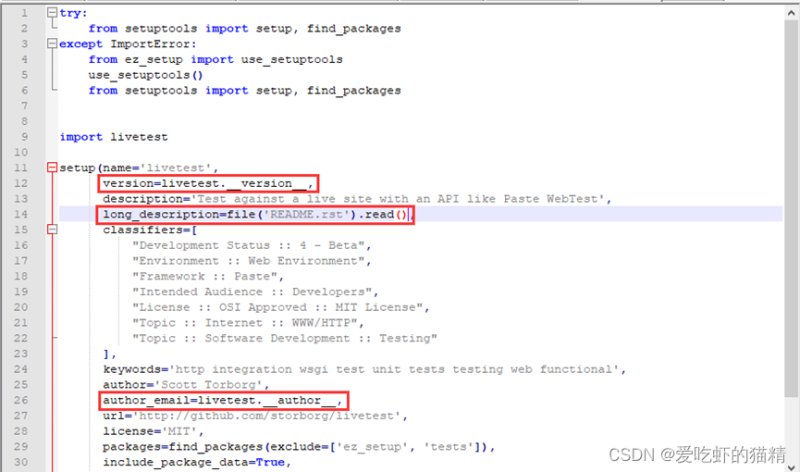800x472 pixels.
Task: Click 'from ez_setup import use_setuptools' line
Action: (x=215, y=60)
